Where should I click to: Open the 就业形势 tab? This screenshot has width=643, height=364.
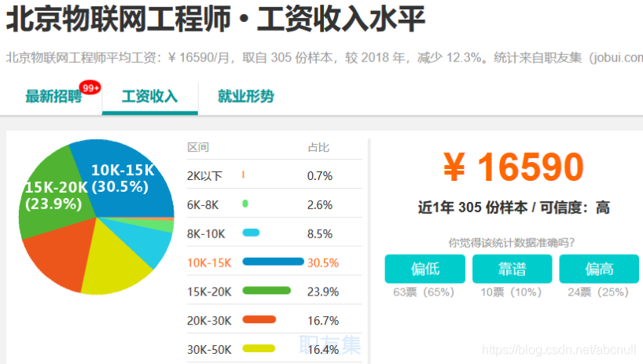coord(245,97)
